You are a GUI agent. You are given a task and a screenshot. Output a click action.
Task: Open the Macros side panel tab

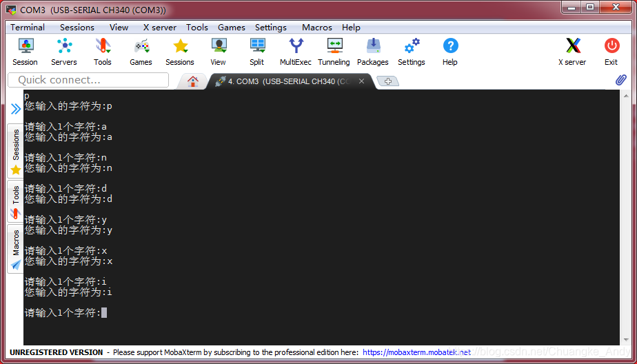[15, 249]
